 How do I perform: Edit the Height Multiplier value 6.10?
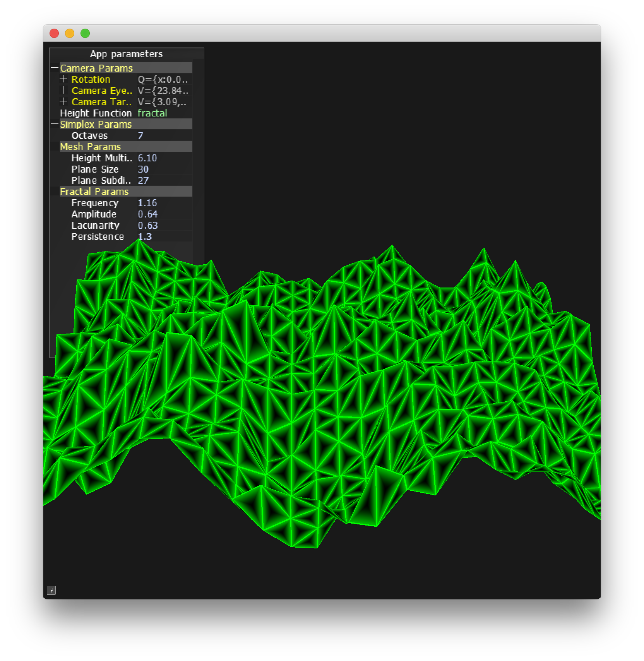click(x=147, y=158)
